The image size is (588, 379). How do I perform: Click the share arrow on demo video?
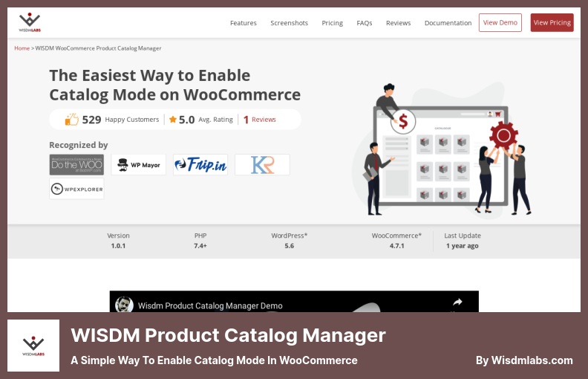point(457,302)
